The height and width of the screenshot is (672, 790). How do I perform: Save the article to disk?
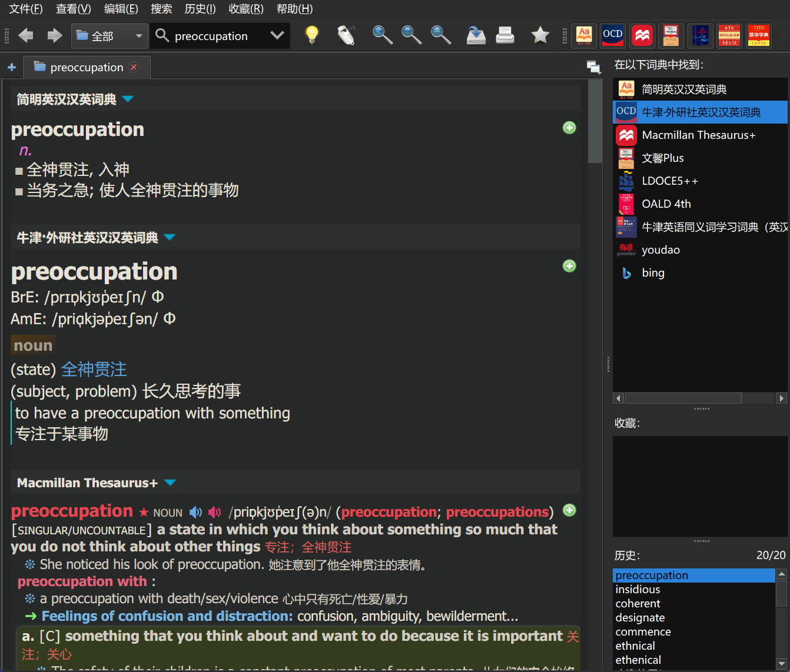[x=476, y=35]
